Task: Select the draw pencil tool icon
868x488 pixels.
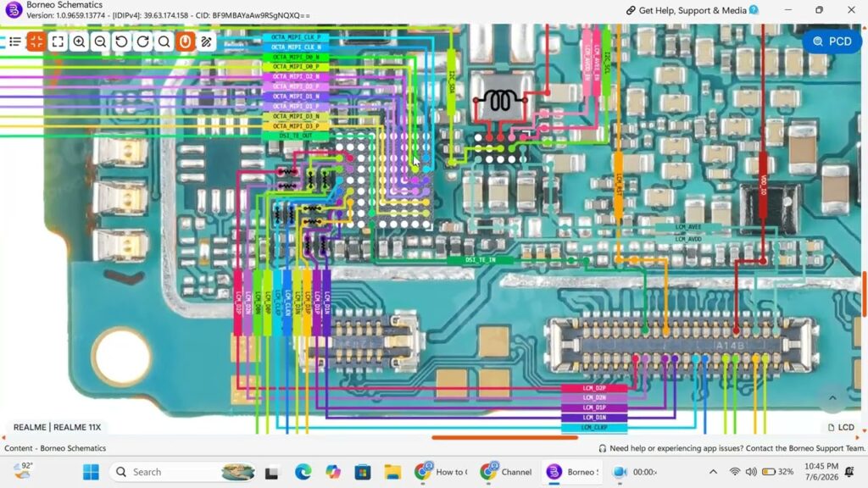Action: [x=207, y=42]
